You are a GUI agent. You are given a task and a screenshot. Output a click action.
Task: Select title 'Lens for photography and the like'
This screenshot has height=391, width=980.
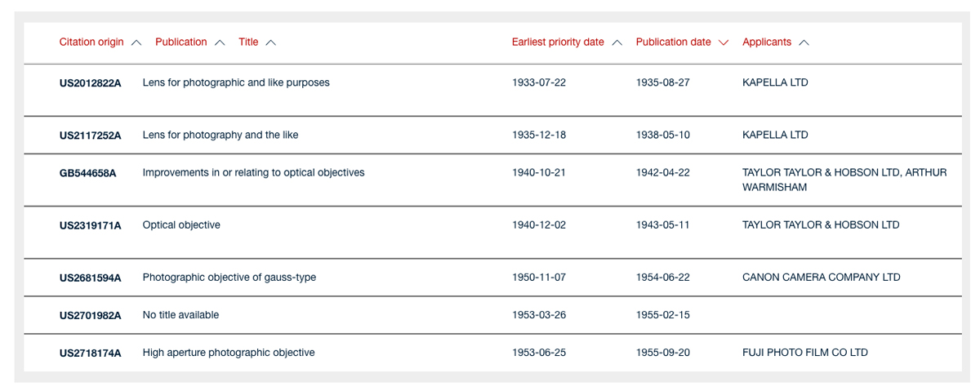(x=220, y=135)
